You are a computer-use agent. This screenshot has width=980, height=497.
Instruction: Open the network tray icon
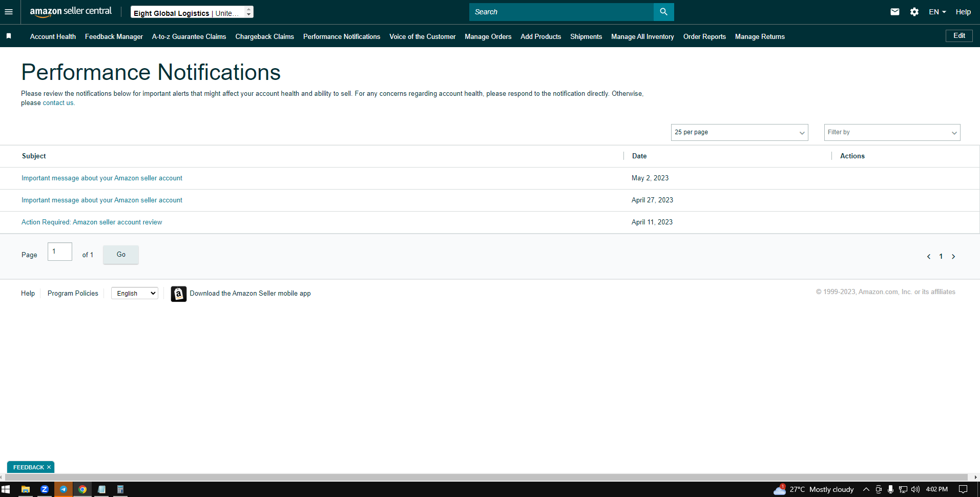pos(903,489)
